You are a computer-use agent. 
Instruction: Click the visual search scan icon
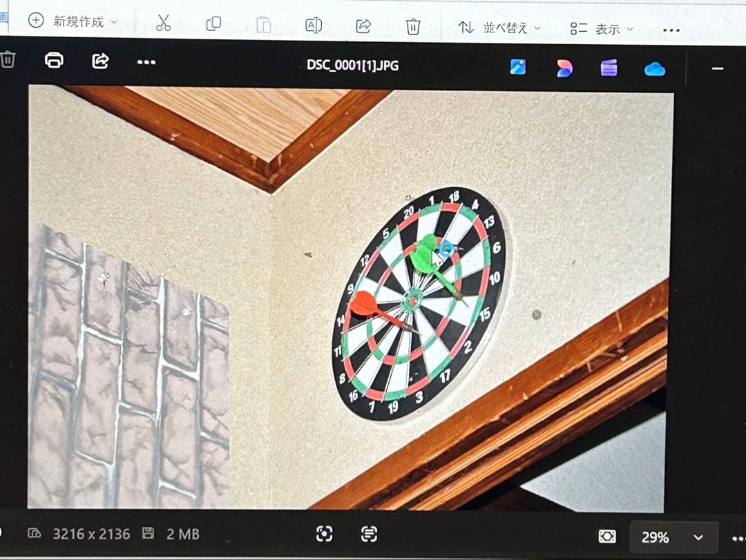(x=324, y=534)
